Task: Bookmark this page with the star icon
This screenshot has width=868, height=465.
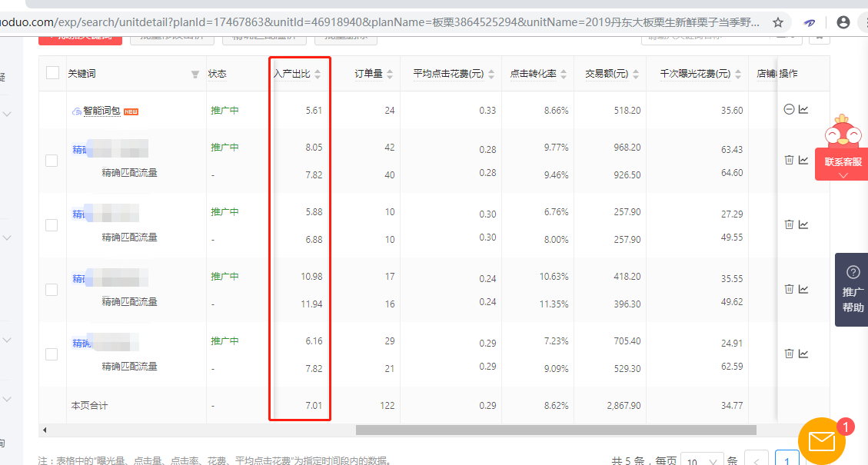Action: 778,23
